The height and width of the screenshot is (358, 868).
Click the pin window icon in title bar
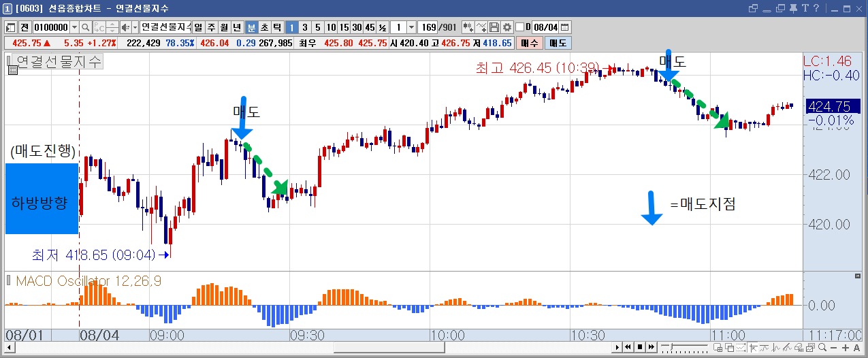(793, 8)
